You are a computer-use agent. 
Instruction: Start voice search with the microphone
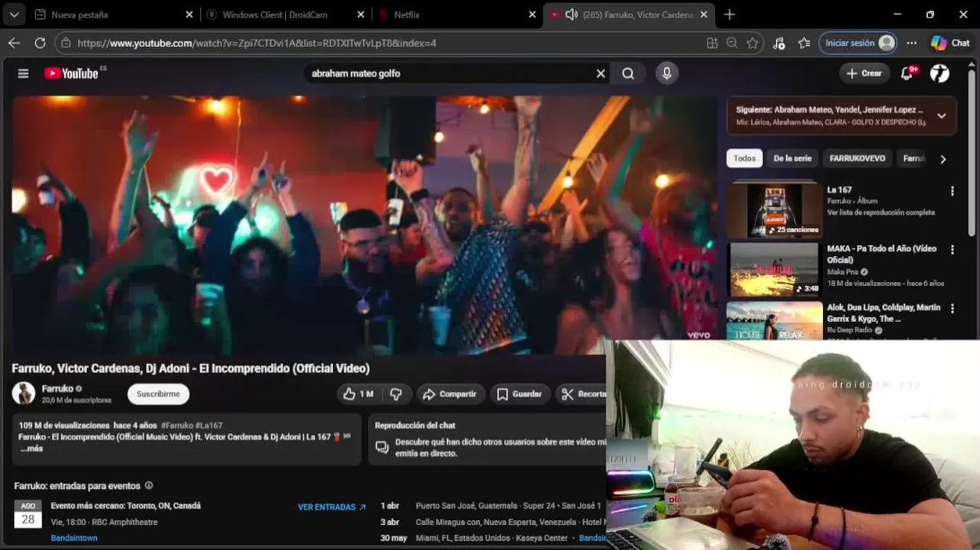click(x=666, y=73)
